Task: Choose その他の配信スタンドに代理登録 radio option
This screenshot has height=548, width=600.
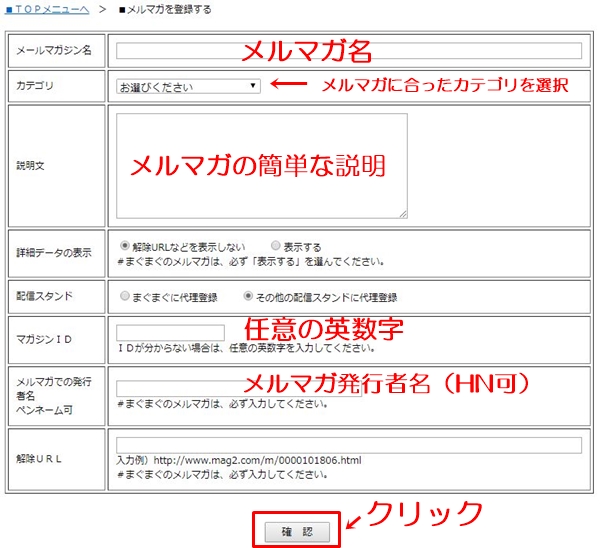Action: [248, 296]
